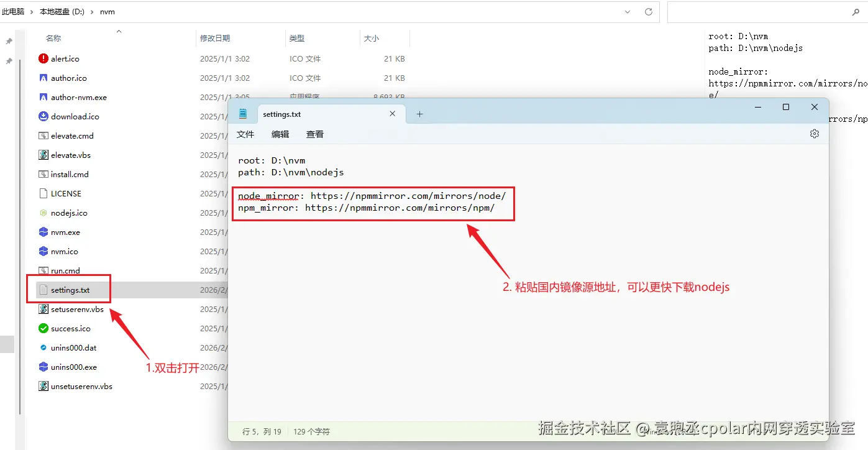Select the settings.txt document icon
Image resolution: width=868 pixels, height=450 pixels.
[43, 290]
